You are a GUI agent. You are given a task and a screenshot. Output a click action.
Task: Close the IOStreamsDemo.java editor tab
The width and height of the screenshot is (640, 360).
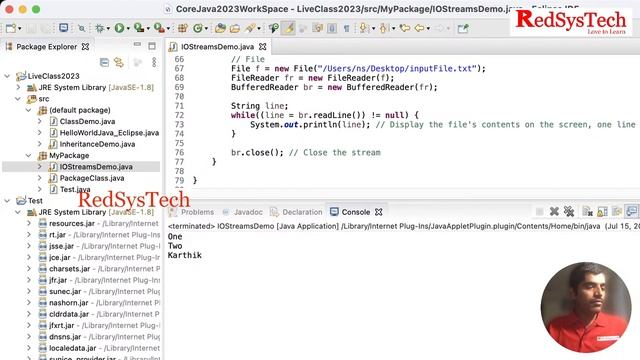263,47
